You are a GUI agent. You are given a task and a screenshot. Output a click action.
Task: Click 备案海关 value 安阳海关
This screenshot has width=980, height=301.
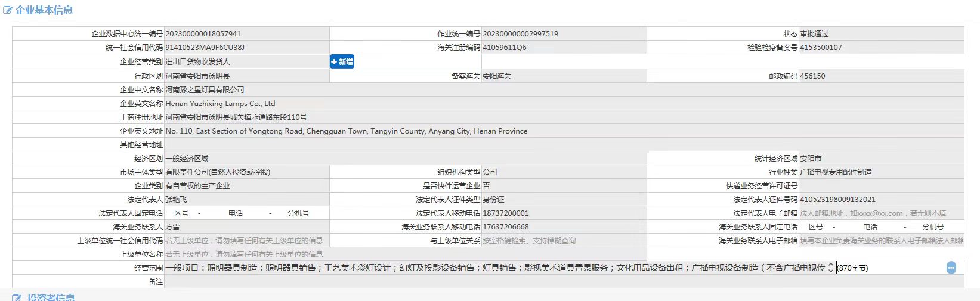(497, 76)
